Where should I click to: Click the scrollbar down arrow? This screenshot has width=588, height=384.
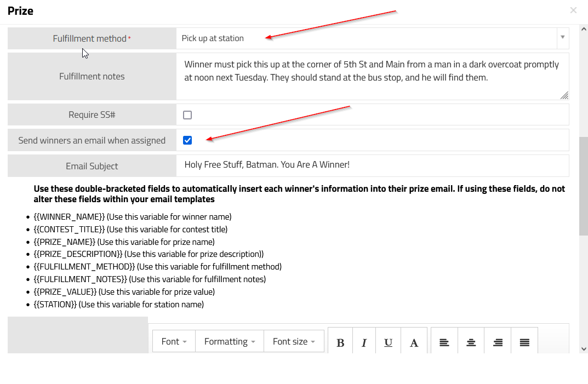[x=584, y=349]
